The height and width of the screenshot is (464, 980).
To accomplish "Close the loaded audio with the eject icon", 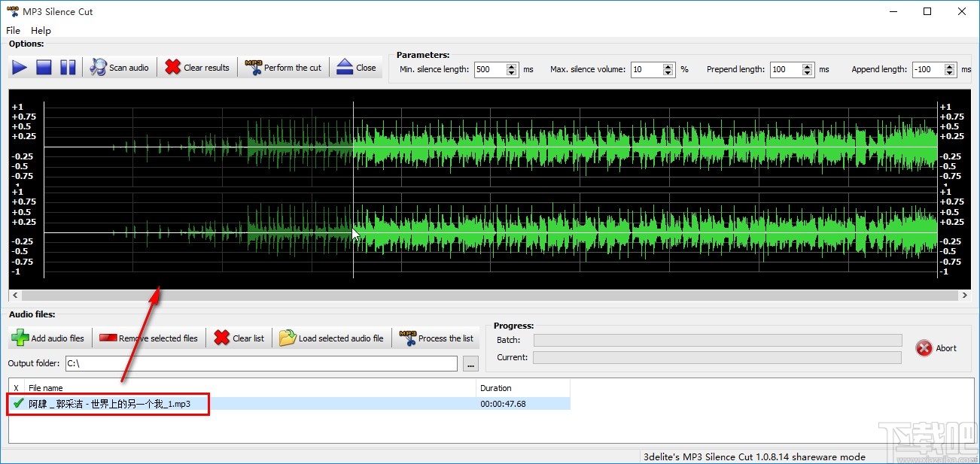I will coord(356,68).
